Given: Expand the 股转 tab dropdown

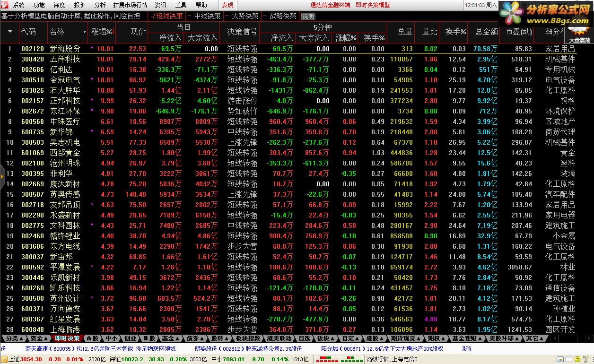Looking at the screenshot, I should click(x=220, y=338).
